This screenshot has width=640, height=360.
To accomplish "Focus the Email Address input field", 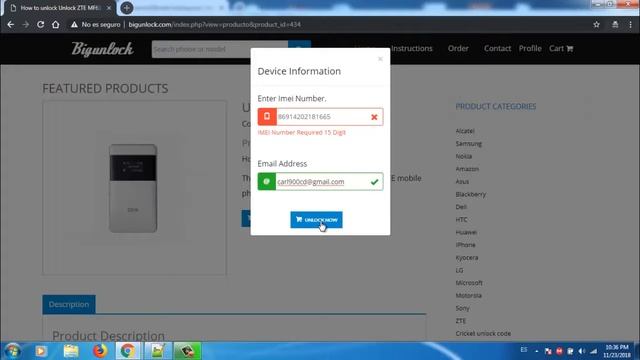I will pos(320,182).
